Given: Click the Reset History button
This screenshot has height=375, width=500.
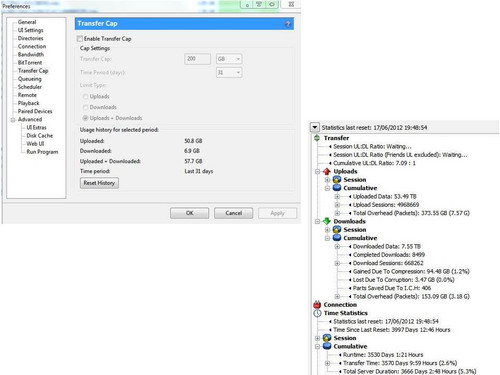Looking at the screenshot, I should pos(99,183).
